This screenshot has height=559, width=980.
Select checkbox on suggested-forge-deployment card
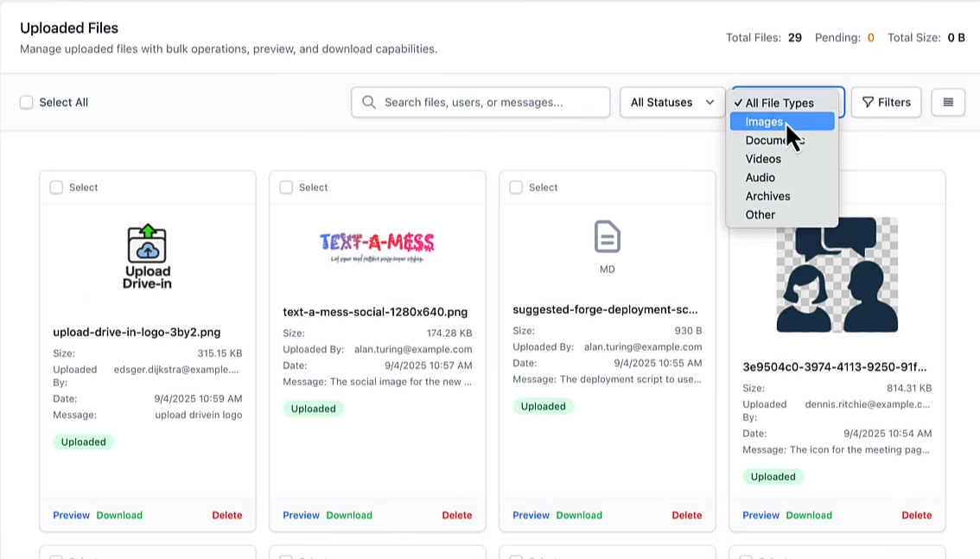(x=516, y=187)
